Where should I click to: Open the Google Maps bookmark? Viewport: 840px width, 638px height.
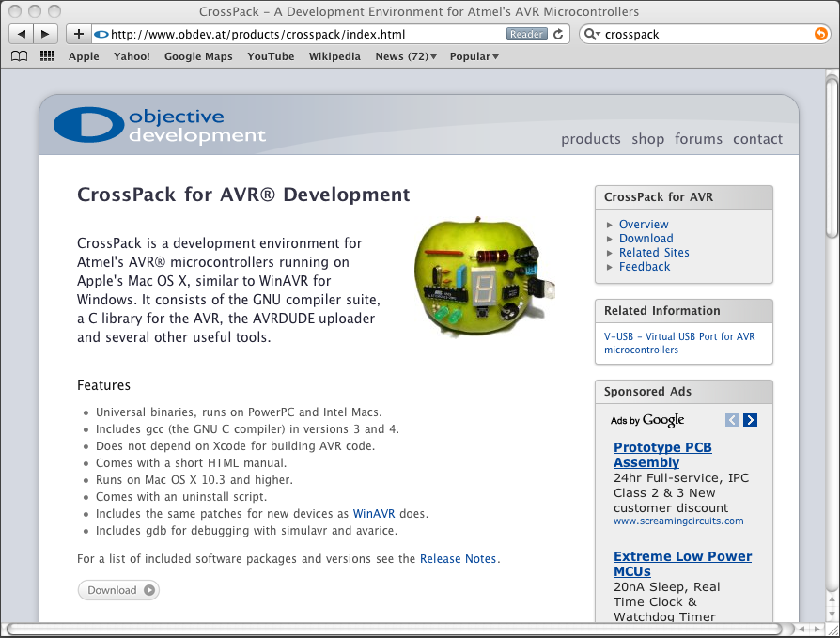[x=198, y=56]
